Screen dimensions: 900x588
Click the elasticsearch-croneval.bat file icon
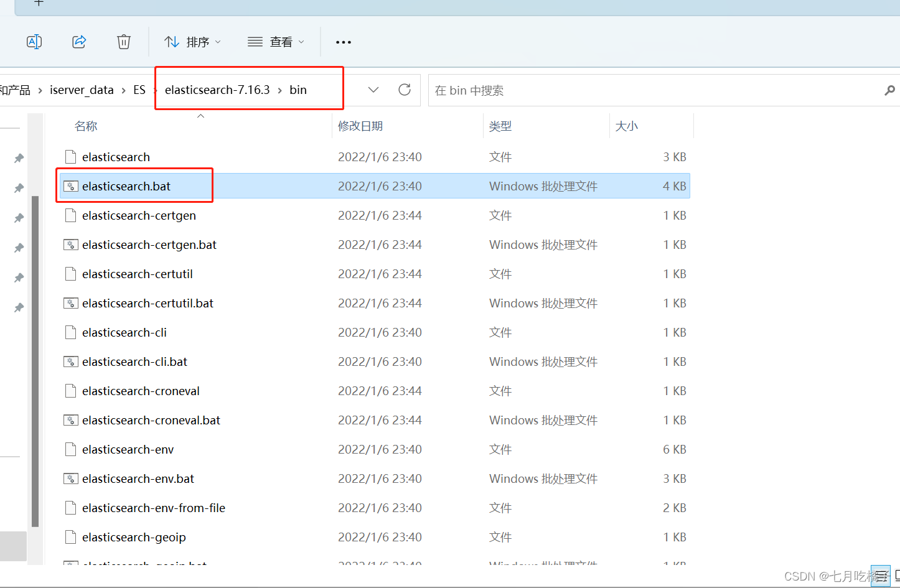71,420
